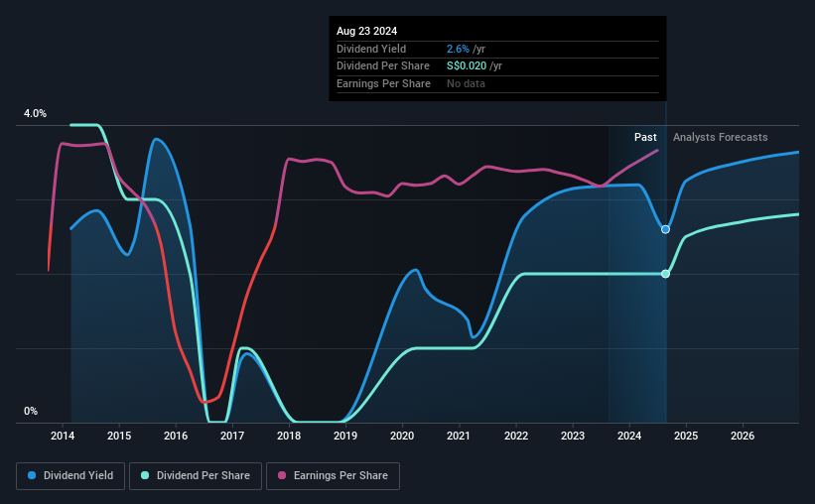Viewport: 815px width, 504px height.
Task: Click the 2025 x-axis label
Action: pyautogui.click(x=686, y=436)
